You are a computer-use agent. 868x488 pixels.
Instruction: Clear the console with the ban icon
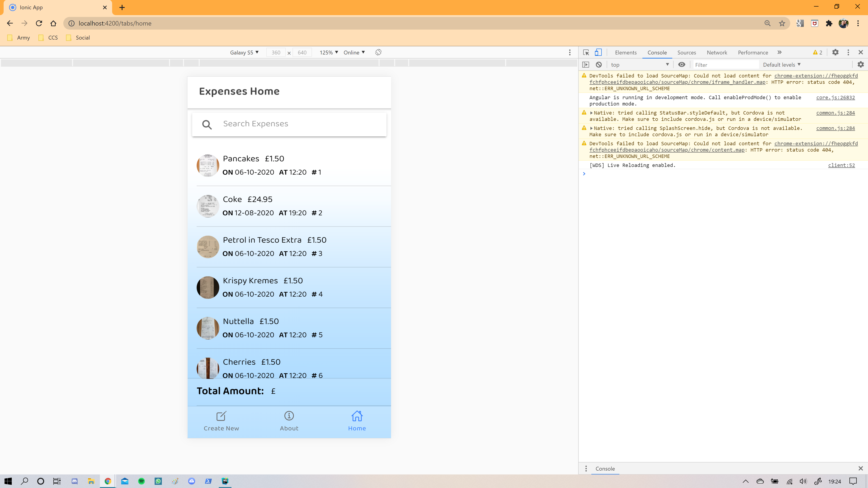click(x=599, y=65)
